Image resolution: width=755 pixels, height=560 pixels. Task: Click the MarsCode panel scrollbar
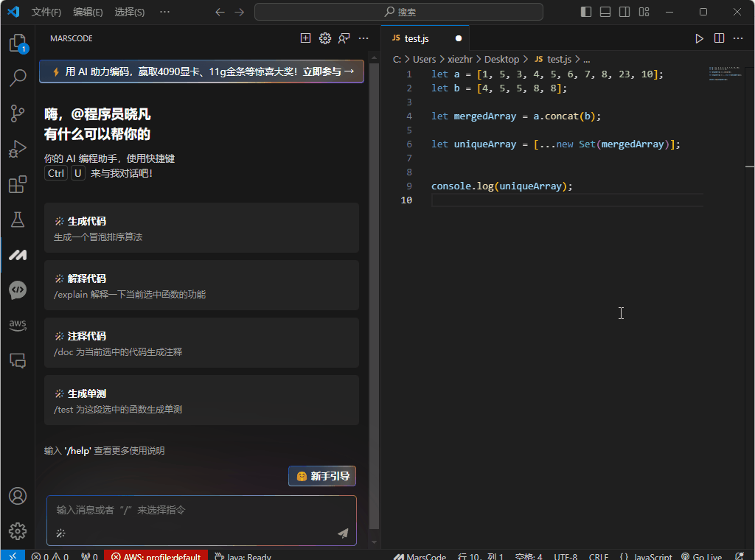click(374, 296)
